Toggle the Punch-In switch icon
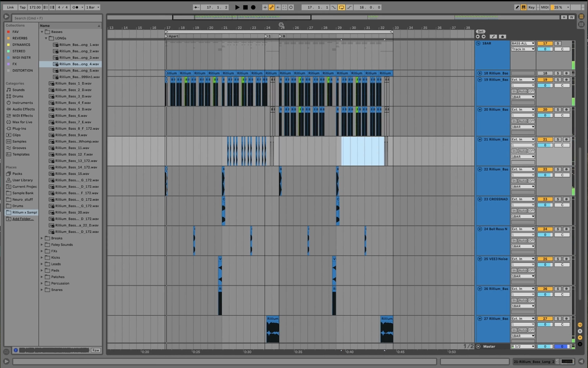The width and height of the screenshot is (588, 368). (333, 7)
